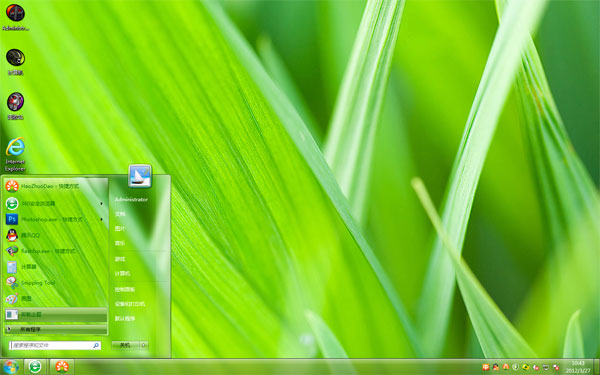Open Games (游戏) in Start menu

pyautogui.click(x=120, y=259)
